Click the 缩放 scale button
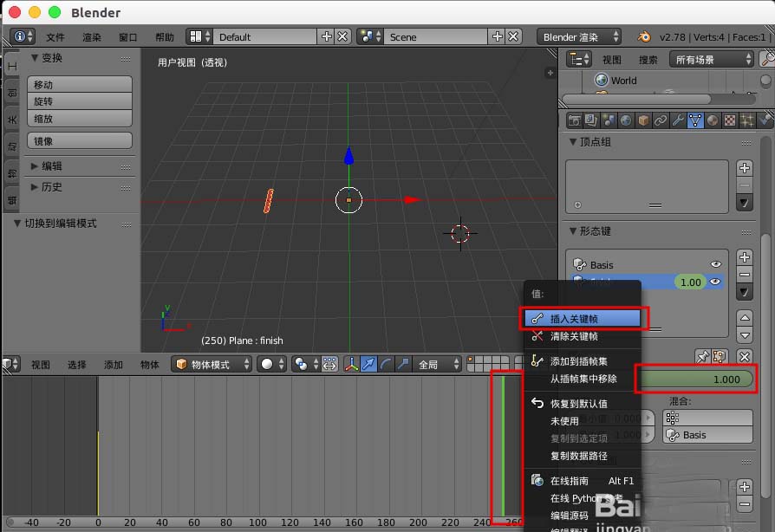Screen dimensions: 775x532 pyautogui.click(x=80, y=119)
